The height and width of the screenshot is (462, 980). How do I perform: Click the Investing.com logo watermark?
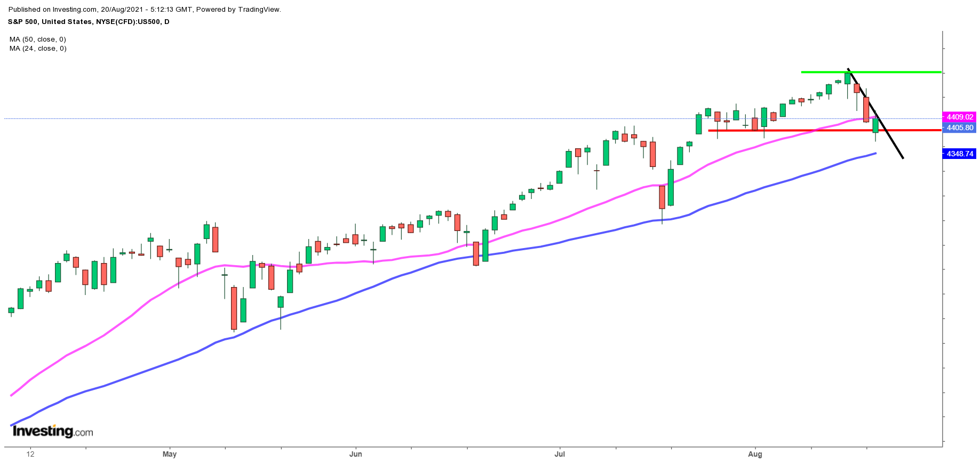[52, 431]
